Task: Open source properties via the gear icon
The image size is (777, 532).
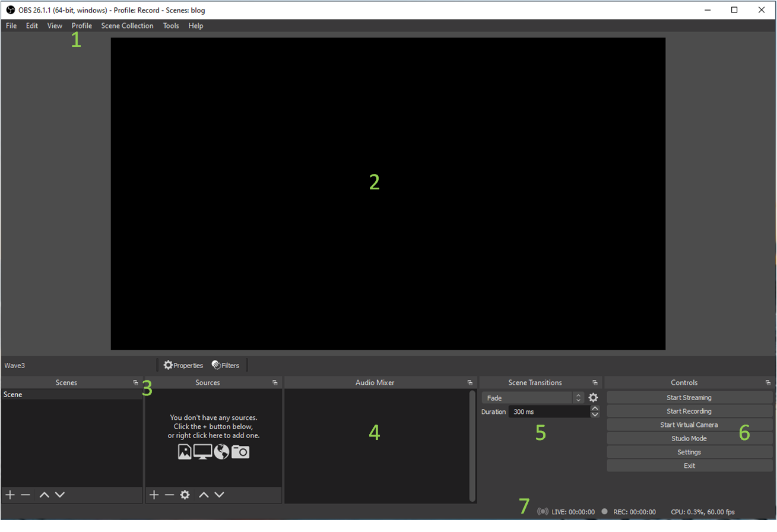Action: [x=185, y=495]
